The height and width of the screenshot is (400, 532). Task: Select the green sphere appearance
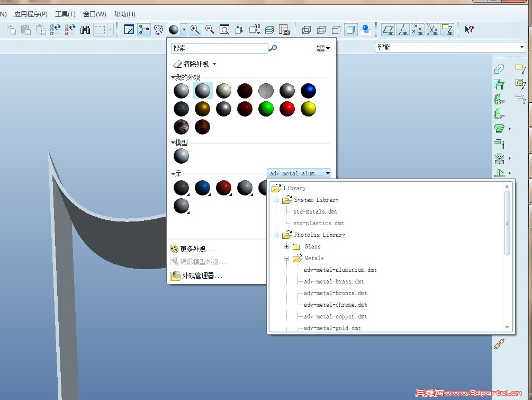(266, 109)
